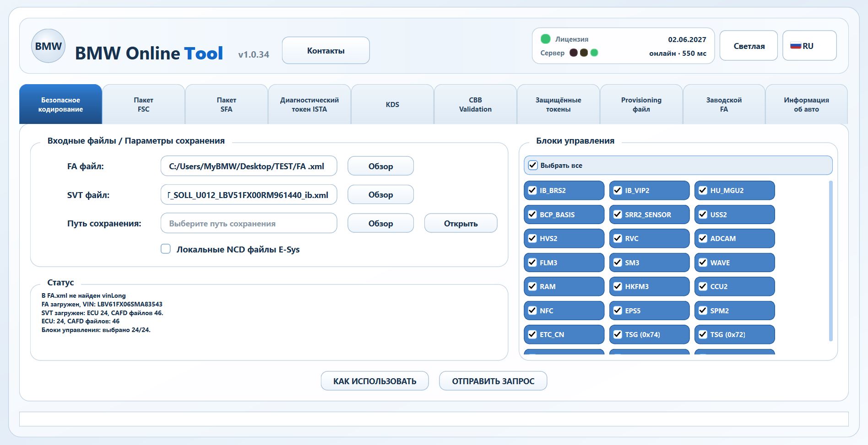The height and width of the screenshot is (445, 868).
Task: Toggle EPS5 checkbox
Action: click(618, 311)
